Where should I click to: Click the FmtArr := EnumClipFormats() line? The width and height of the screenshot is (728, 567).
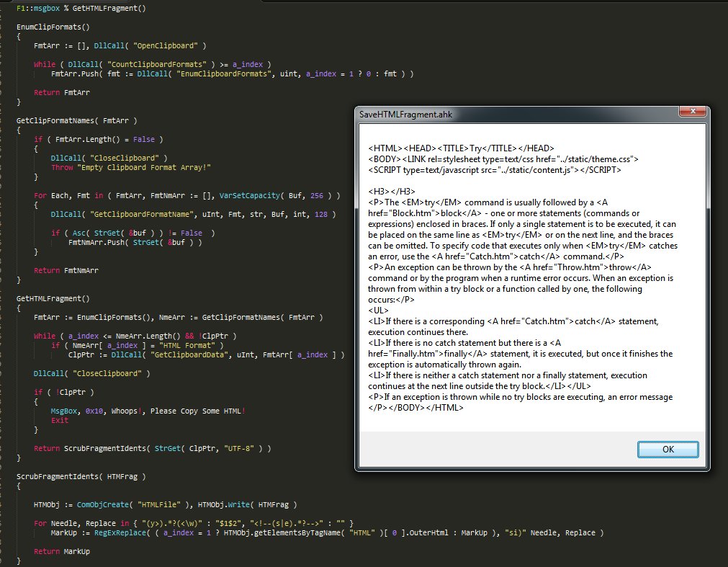point(178,317)
